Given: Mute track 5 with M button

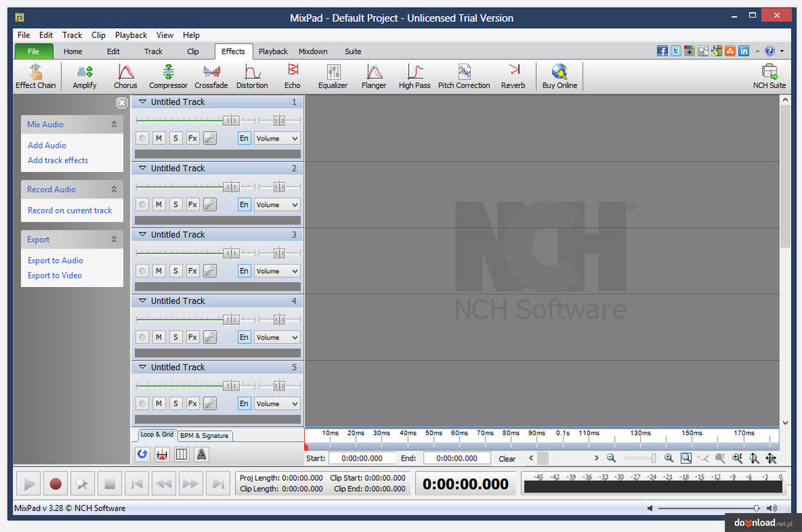Looking at the screenshot, I should pyautogui.click(x=159, y=404).
